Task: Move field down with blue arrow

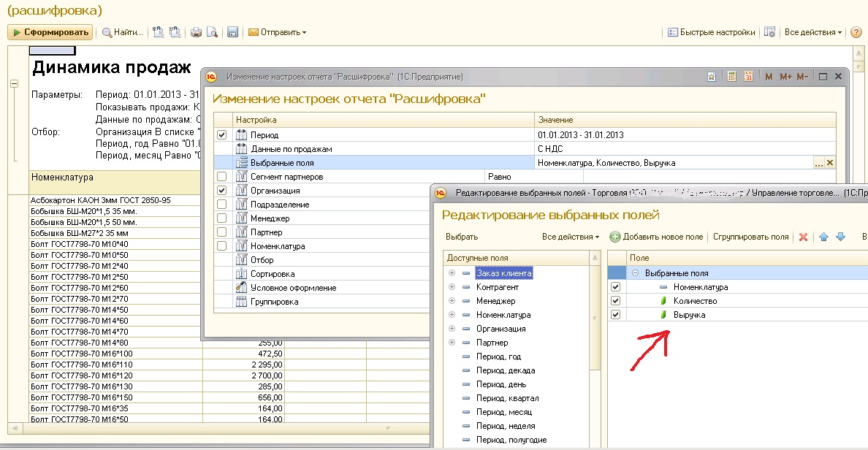Action: coord(840,237)
